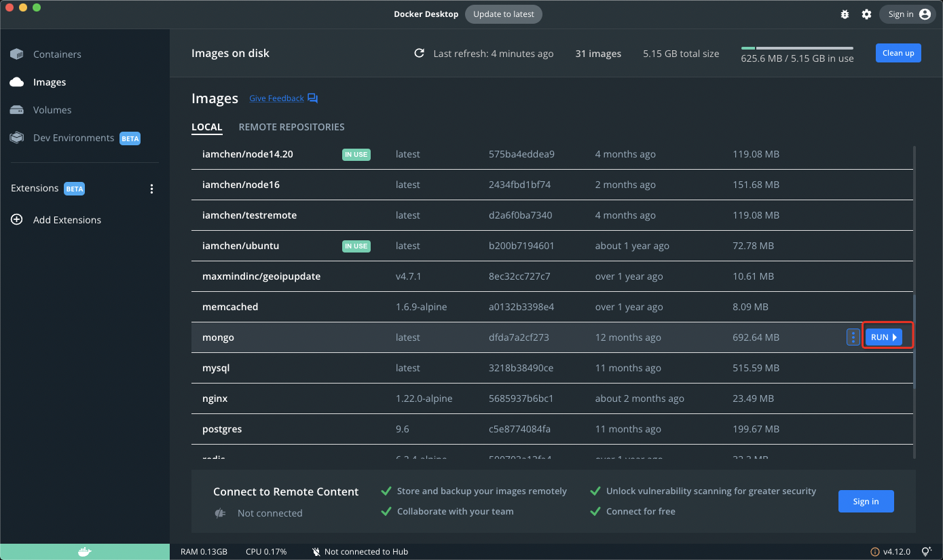
Task: Click image ID dfda7a2cf273
Action: (519, 337)
